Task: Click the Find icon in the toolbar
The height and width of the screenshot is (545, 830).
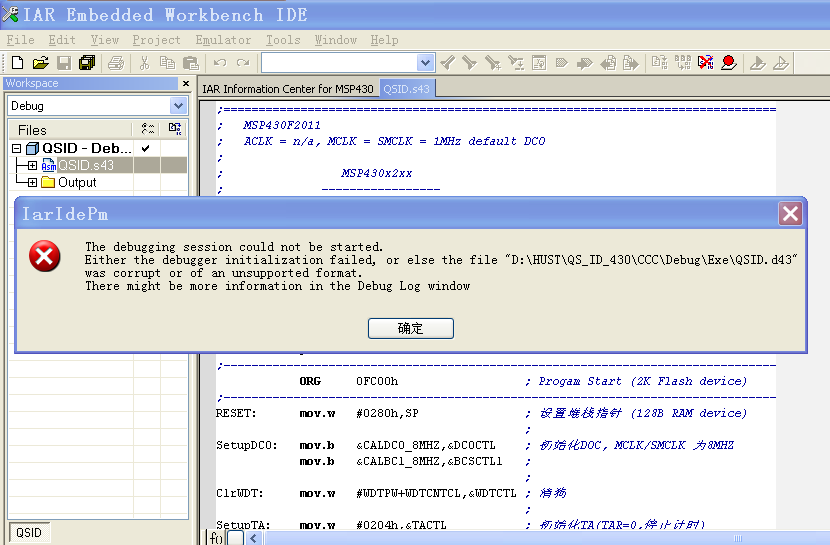Action: (x=493, y=63)
